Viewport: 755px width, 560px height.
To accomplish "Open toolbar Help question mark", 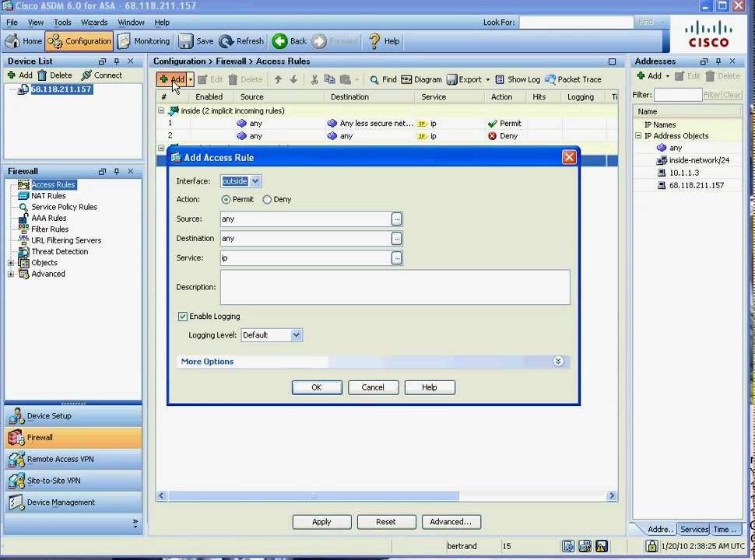I will [x=384, y=41].
